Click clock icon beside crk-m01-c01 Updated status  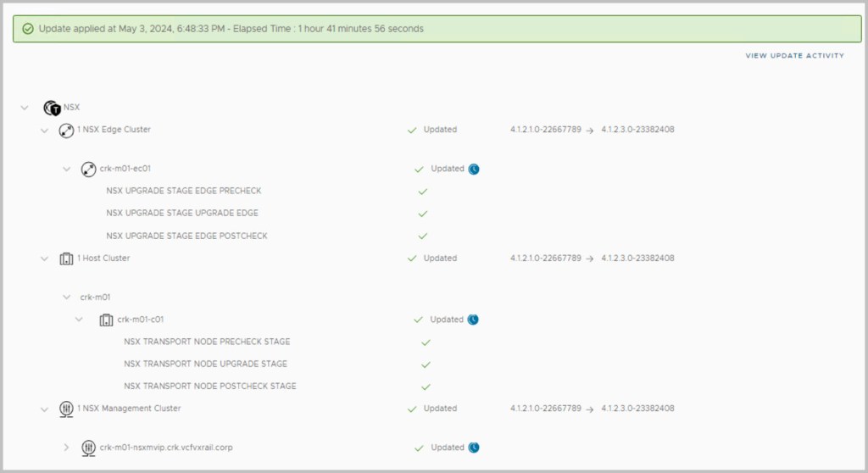coord(474,320)
